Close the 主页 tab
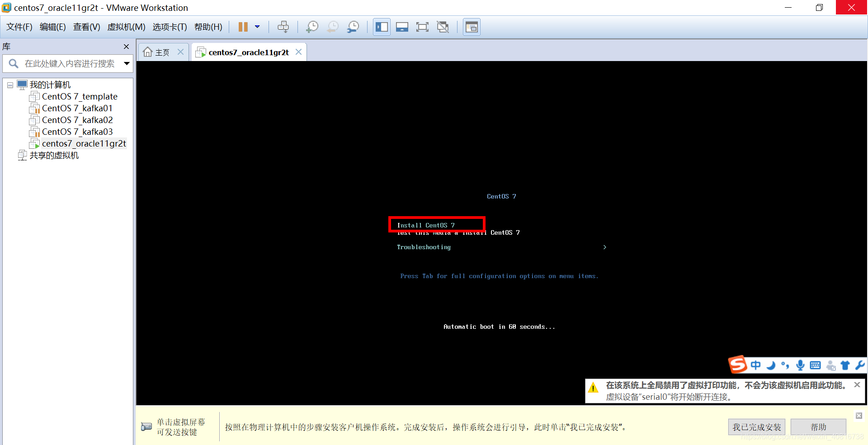Screen dimensions: 868x445 tap(180, 52)
